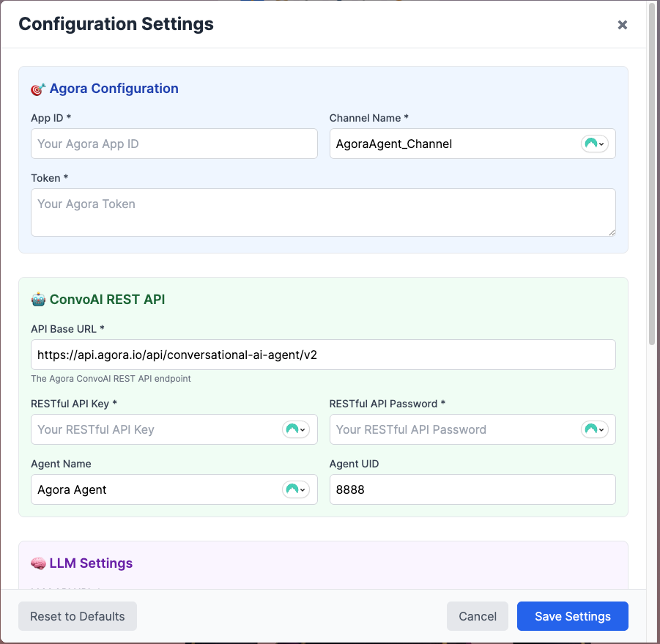
Task: Click the dialog's vertical scrollbar
Action: pos(652,176)
